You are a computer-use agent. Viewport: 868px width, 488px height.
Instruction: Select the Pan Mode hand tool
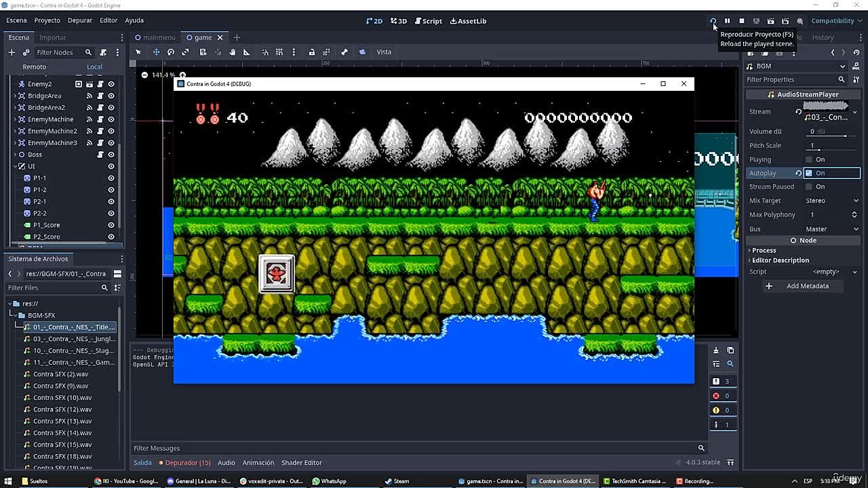(x=232, y=52)
